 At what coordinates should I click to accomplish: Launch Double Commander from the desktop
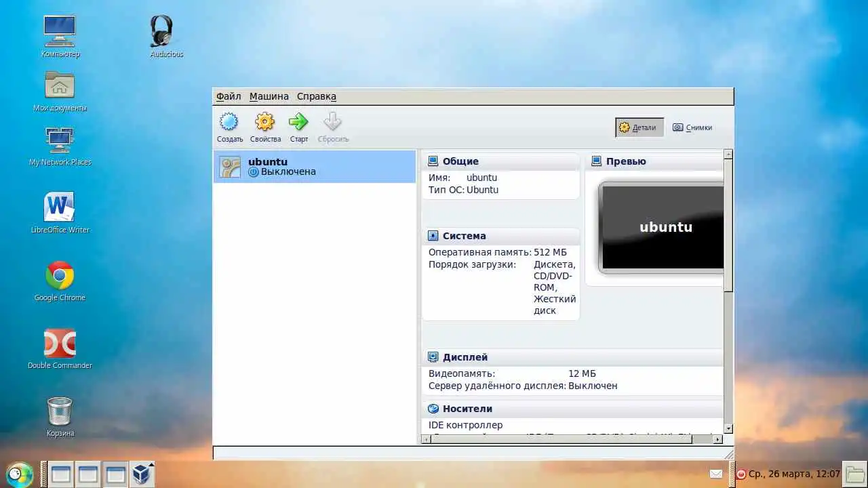(x=60, y=343)
